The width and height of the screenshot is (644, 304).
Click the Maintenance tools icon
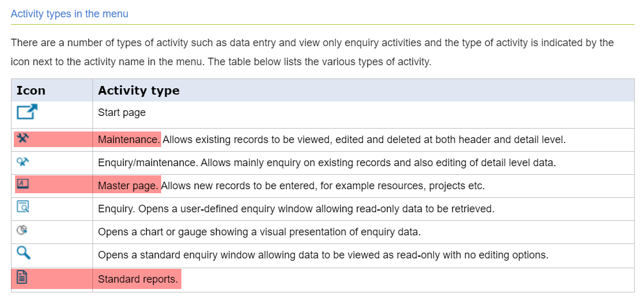pos(23,139)
